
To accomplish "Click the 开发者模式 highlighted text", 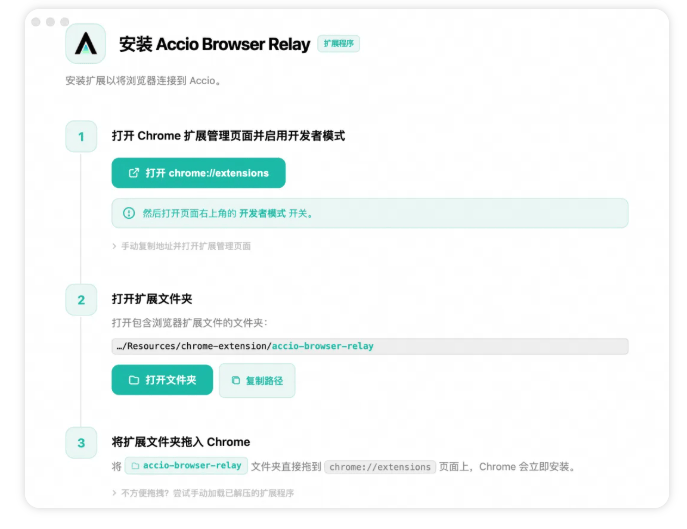I will pos(262,213).
